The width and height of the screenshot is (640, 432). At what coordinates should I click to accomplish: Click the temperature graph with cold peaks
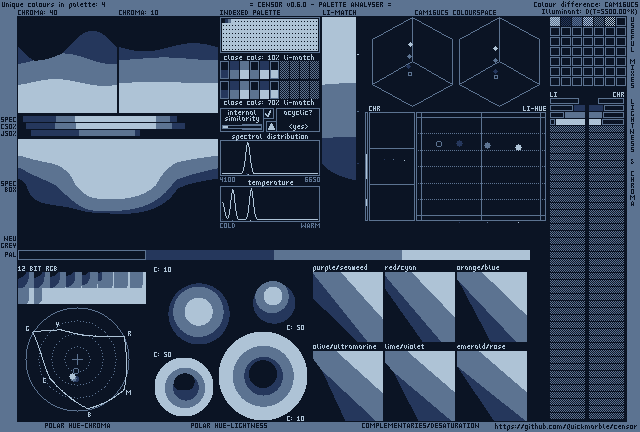(x=270, y=204)
